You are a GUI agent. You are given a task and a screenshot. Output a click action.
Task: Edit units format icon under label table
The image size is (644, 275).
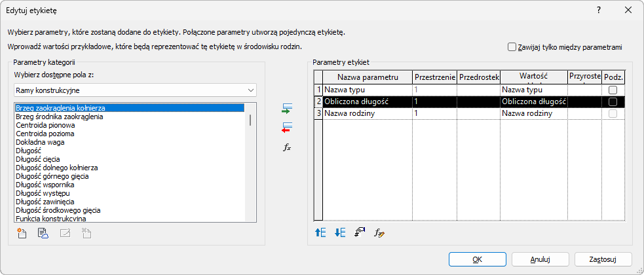click(x=360, y=232)
